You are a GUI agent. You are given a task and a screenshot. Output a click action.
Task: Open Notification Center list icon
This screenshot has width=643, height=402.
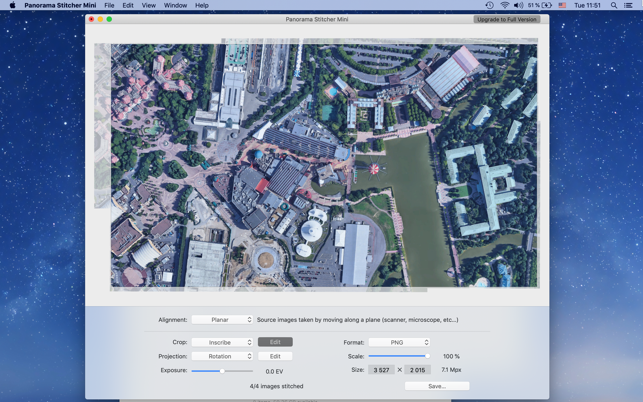point(628,5)
